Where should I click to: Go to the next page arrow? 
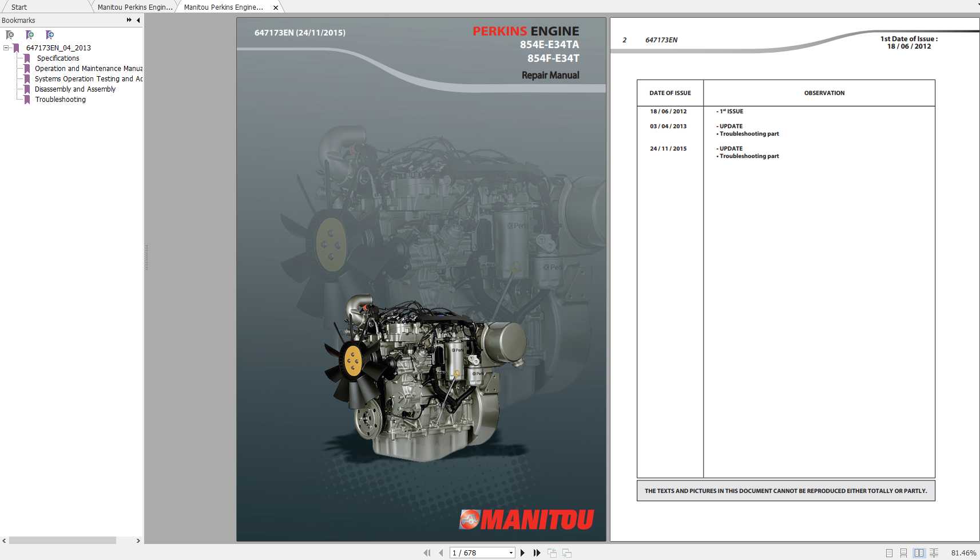[522, 553]
